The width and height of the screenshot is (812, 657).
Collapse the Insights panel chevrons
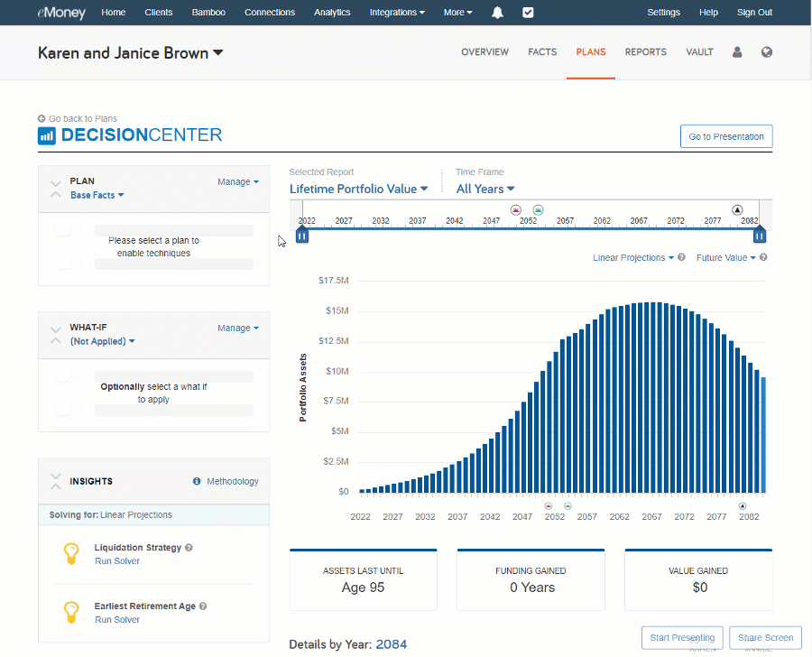pos(56,481)
